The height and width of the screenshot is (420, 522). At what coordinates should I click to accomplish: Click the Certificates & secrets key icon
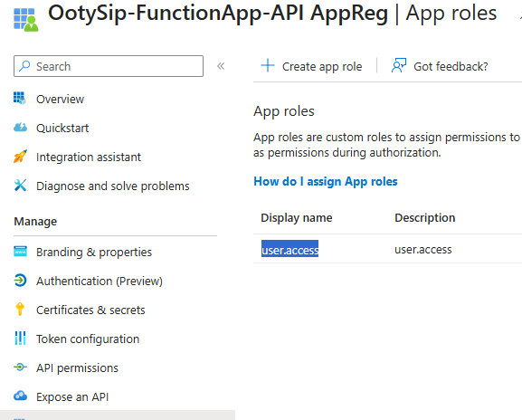tap(20, 309)
